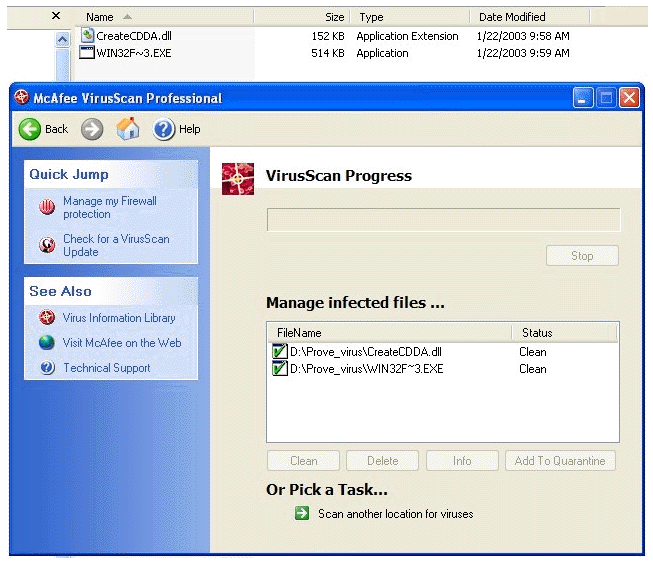Toggle checkbox for WIN32F~3.EXE scan result

point(279,369)
